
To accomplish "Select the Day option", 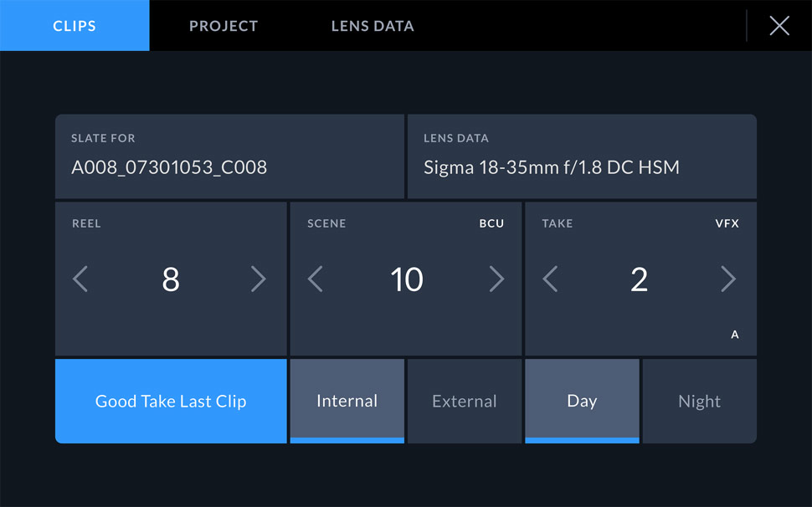I will 582,401.
